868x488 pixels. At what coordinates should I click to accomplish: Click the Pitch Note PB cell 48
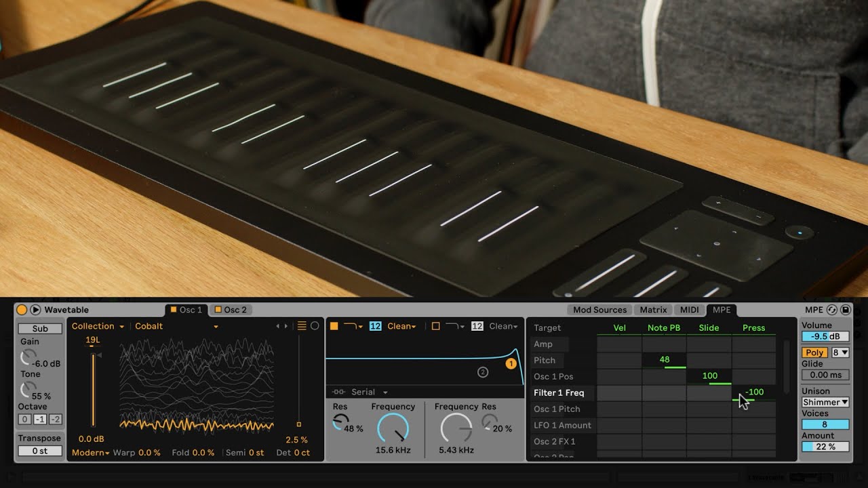click(664, 361)
